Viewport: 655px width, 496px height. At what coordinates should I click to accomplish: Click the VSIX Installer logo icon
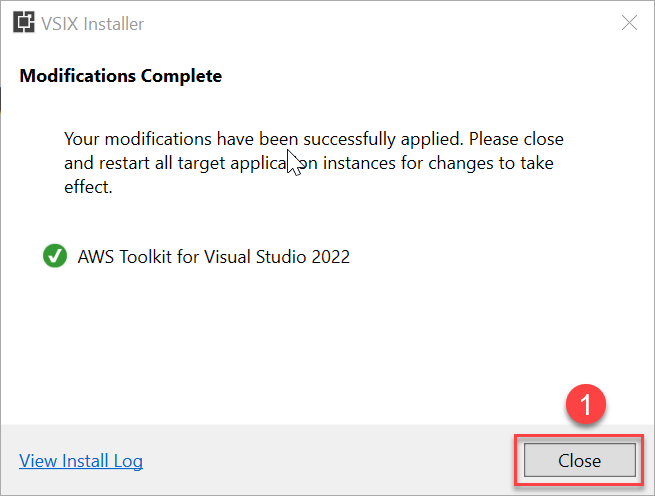click(24, 23)
